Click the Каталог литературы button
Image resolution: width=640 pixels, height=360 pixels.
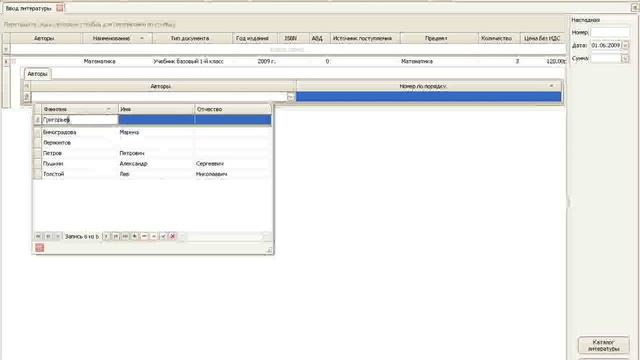(604, 345)
